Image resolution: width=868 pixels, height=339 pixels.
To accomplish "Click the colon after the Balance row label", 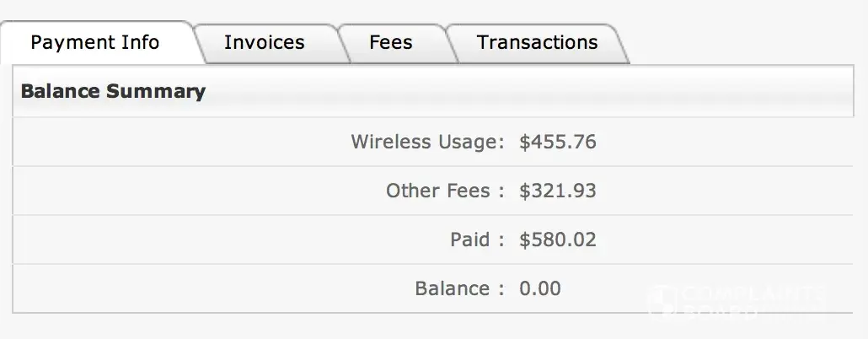I will click(x=501, y=290).
